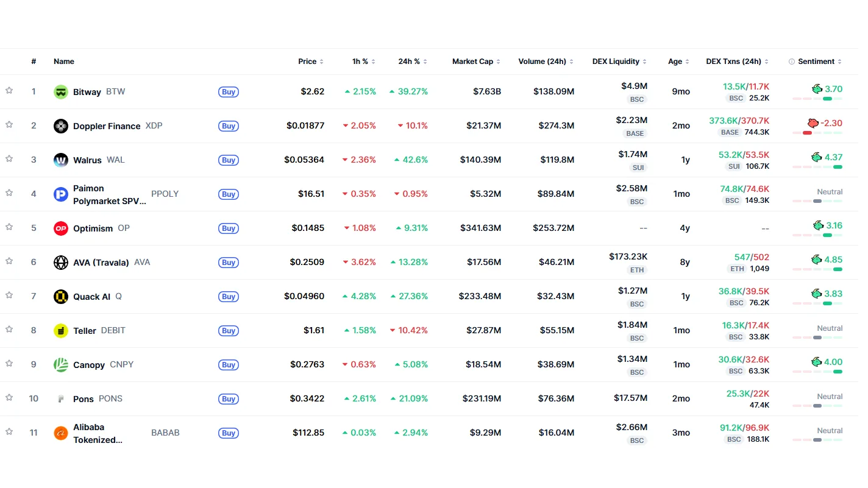Sort table by Age column header
The width and height of the screenshot is (868, 488).
679,62
